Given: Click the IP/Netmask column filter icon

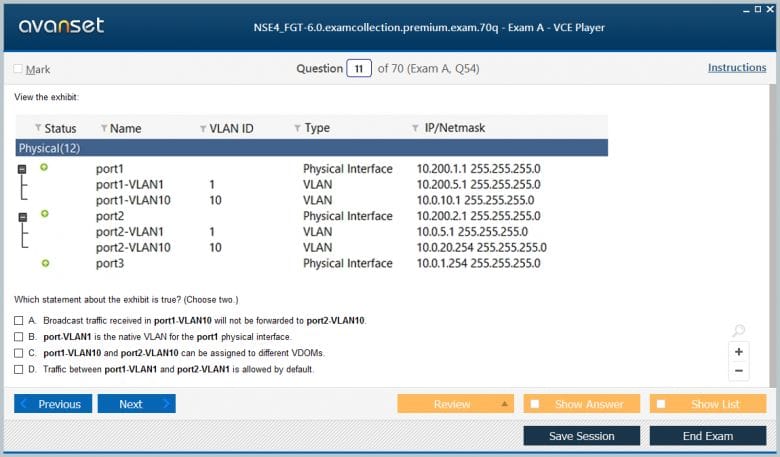Looking at the screenshot, I should (x=415, y=129).
